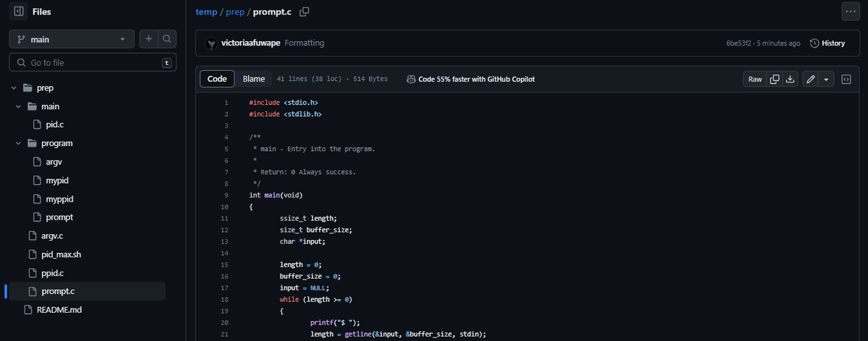Click 'char *input;' code line
This screenshot has height=341, width=868.
click(x=302, y=241)
